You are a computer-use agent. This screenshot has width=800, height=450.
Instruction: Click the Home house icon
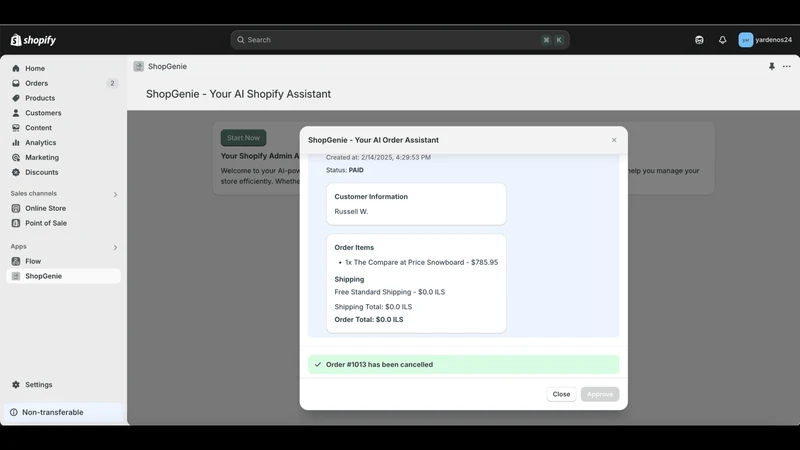pos(16,68)
